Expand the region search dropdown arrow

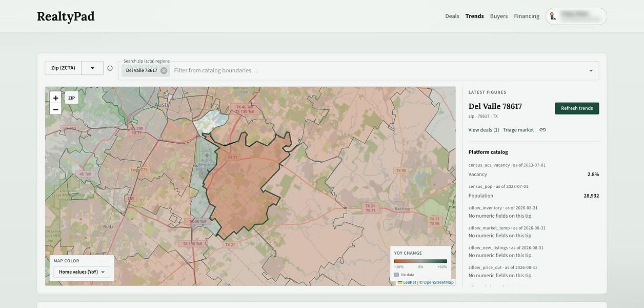tap(591, 71)
